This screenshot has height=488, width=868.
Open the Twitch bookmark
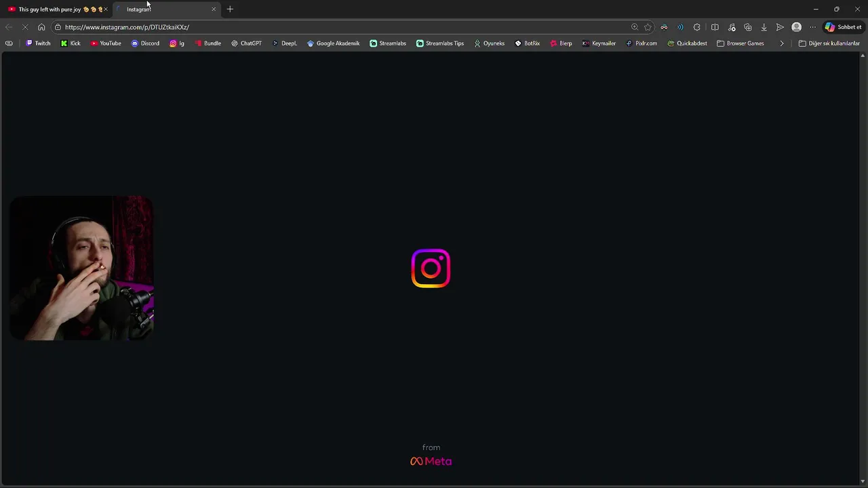pos(38,43)
